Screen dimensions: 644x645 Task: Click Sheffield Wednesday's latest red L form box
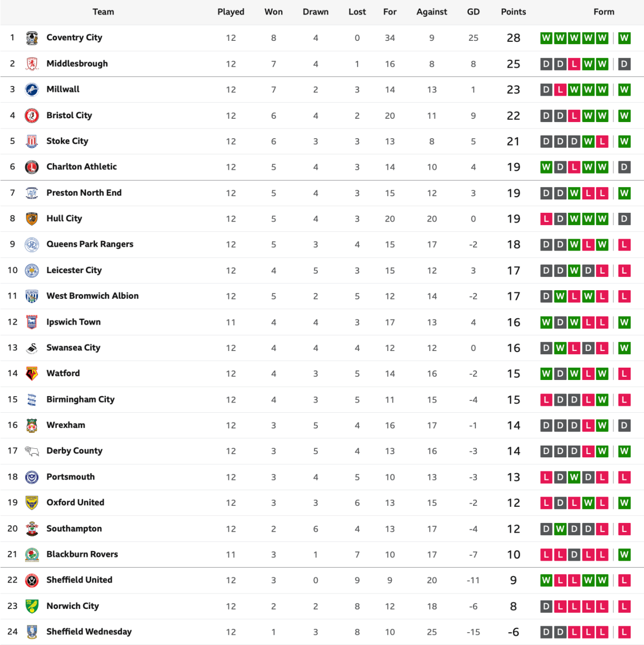point(624,632)
